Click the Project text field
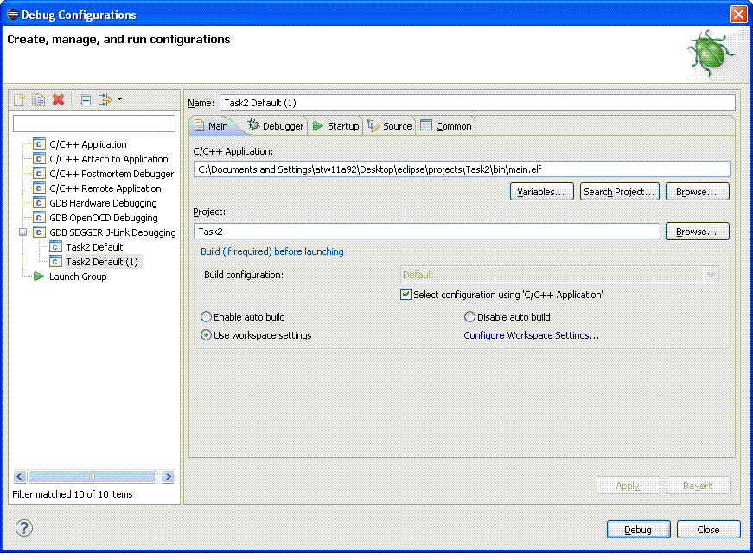Screen dimensions: 753x560 point(427,232)
